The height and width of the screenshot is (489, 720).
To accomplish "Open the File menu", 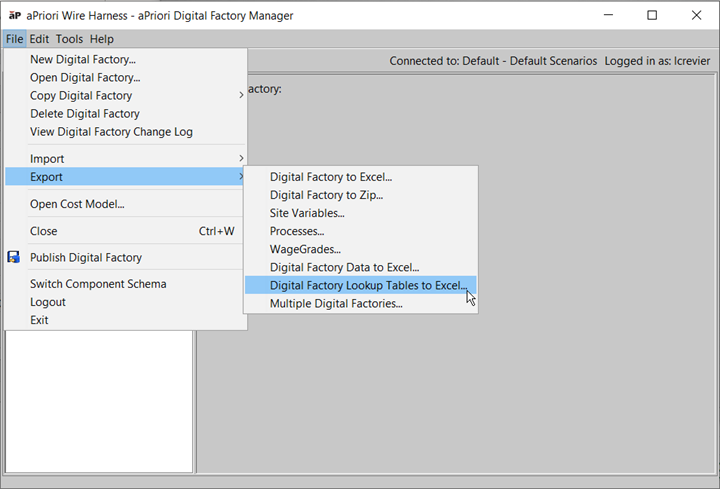I will 14,39.
